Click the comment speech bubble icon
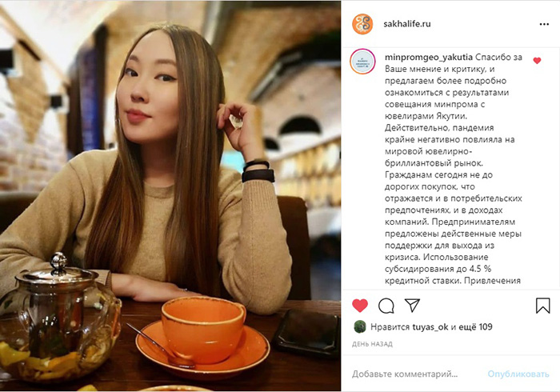This screenshot has width=560, height=392. 386,306
